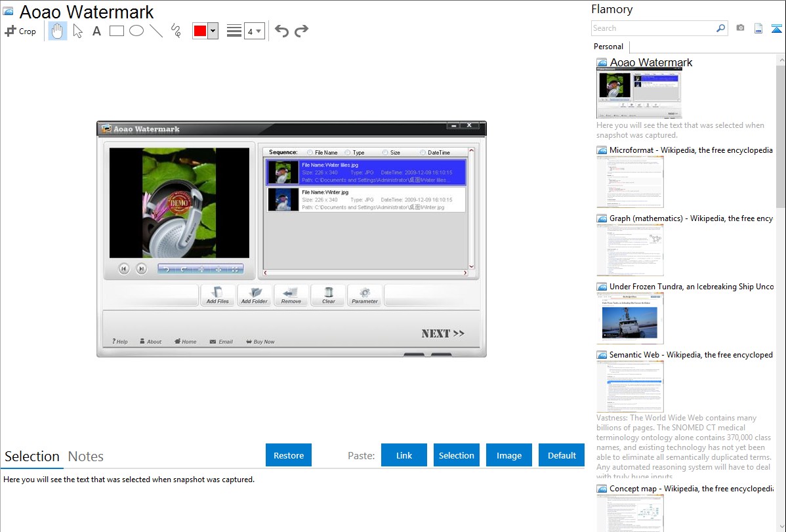Pick the rectangle shape tool
786x532 pixels.
tap(116, 31)
